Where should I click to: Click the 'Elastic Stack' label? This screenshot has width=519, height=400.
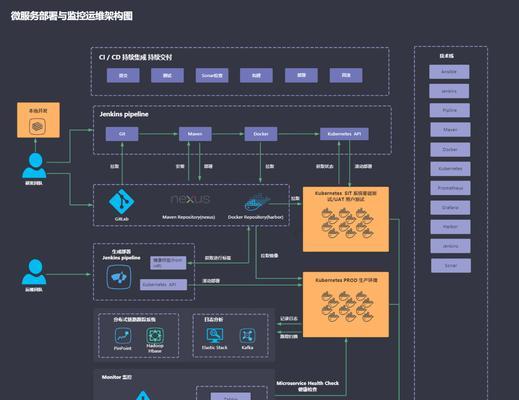(x=215, y=348)
